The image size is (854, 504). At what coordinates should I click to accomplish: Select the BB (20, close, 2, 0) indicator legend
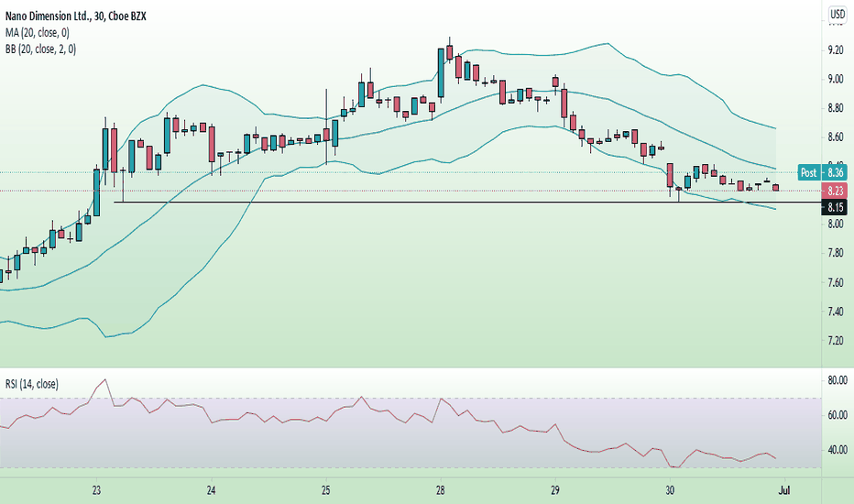pyautogui.click(x=41, y=49)
